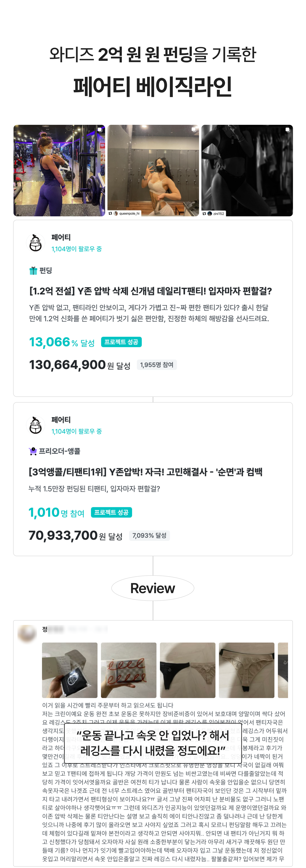Open the checkered pouch review photo

129,670
